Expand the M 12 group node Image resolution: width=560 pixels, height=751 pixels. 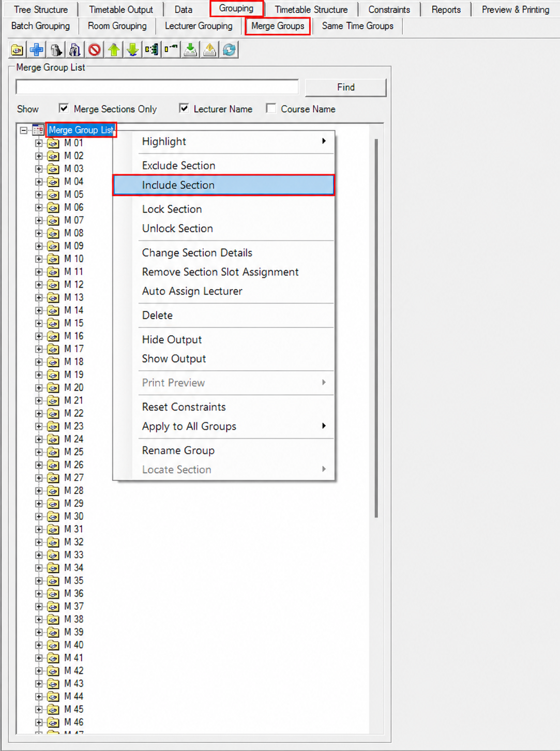[39, 285]
